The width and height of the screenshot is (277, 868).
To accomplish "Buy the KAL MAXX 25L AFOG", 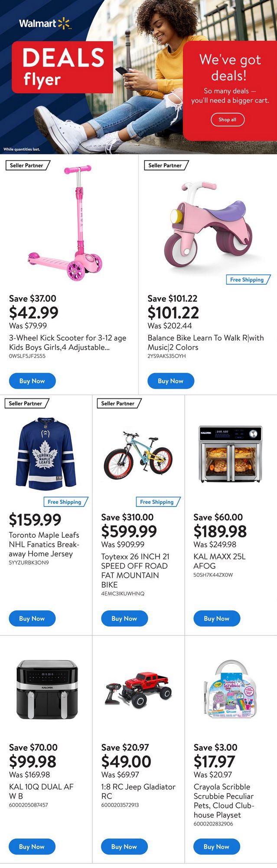I will pyautogui.click(x=216, y=618).
